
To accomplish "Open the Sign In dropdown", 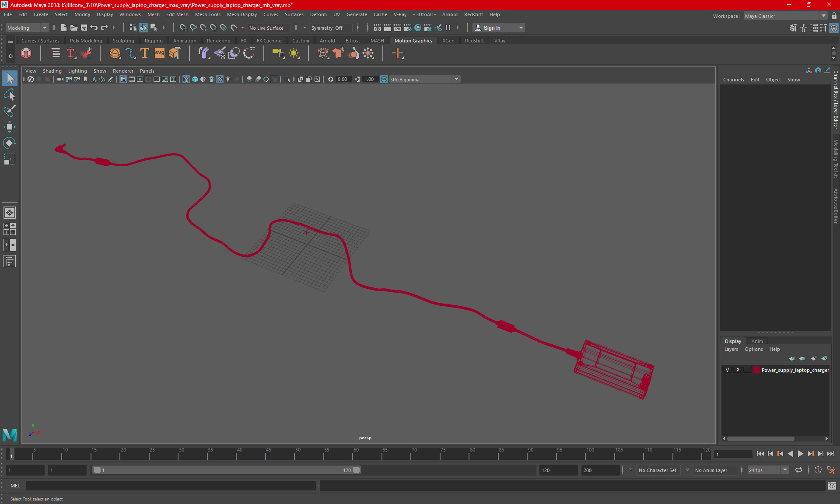I will point(499,28).
